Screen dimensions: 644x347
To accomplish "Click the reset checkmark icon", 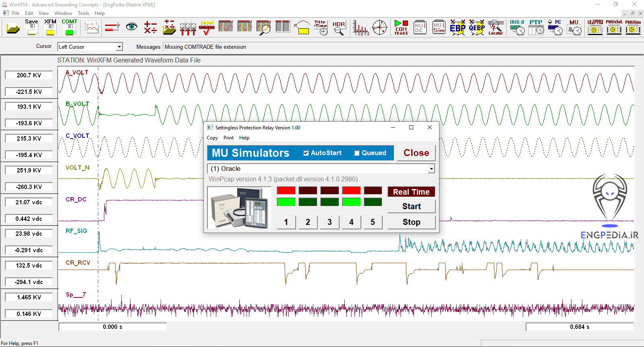I will pyautogui.click(x=207, y=28).
